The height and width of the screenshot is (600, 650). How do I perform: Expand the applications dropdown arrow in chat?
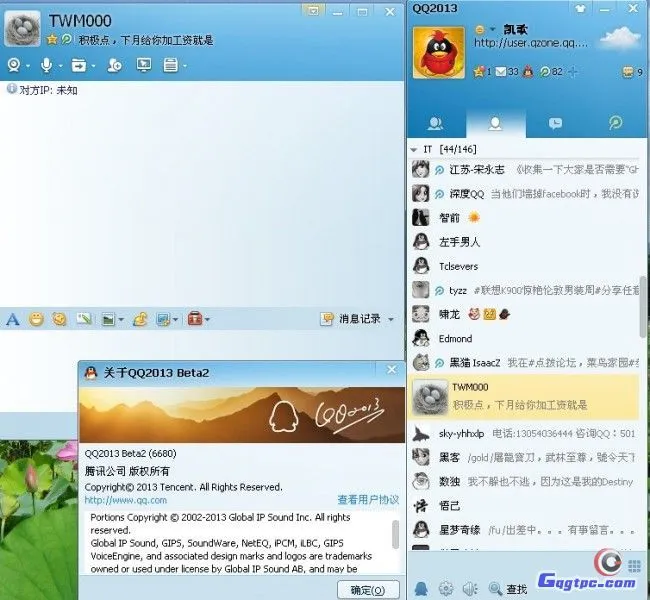[184, 66]
